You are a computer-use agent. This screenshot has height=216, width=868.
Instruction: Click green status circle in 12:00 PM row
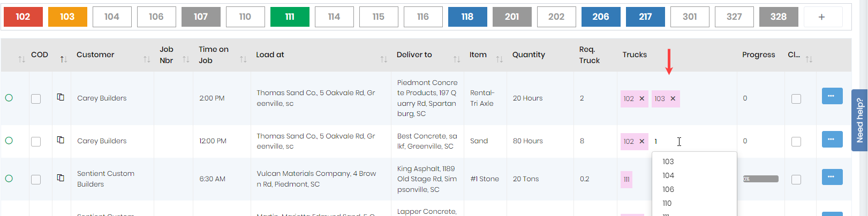pos(9,141)
